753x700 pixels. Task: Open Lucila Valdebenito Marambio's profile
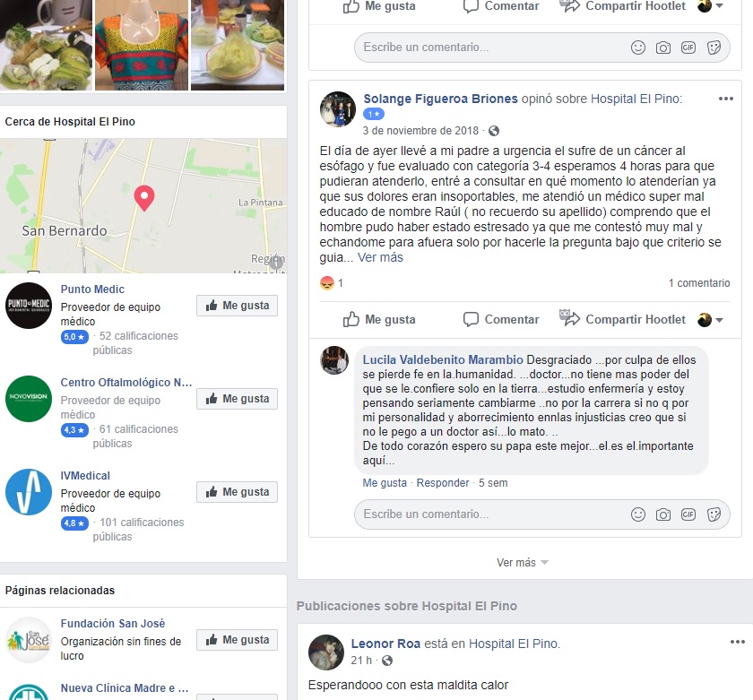[x=442, y=359]
